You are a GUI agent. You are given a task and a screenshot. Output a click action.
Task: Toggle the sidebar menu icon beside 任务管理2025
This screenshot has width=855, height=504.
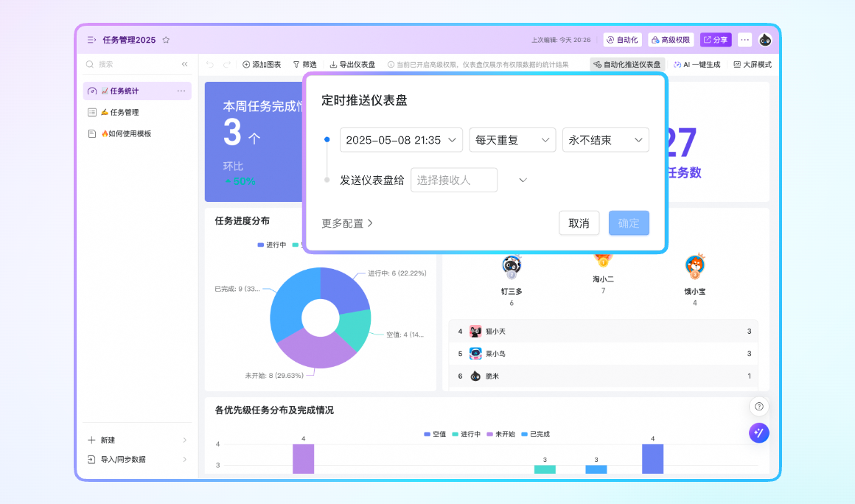click(x=91, y=40)
